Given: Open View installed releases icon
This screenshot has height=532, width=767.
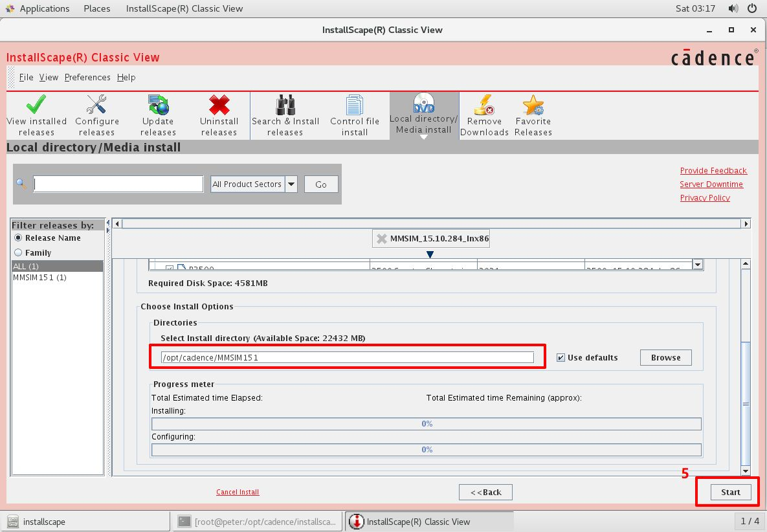Looking at the screenshot, I should (36, 104).
